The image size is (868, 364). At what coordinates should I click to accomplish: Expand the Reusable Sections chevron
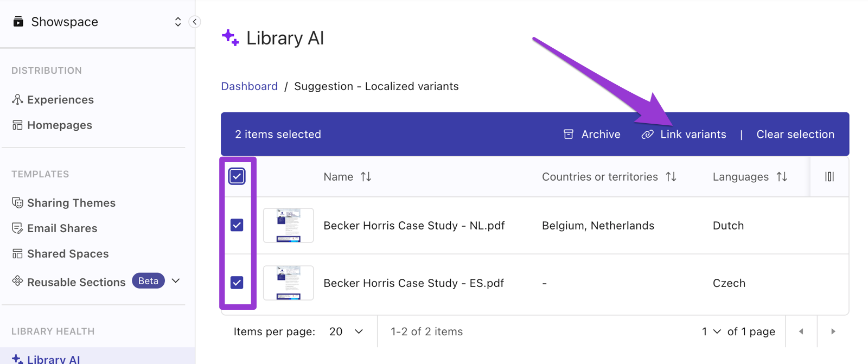coord(176,281)
